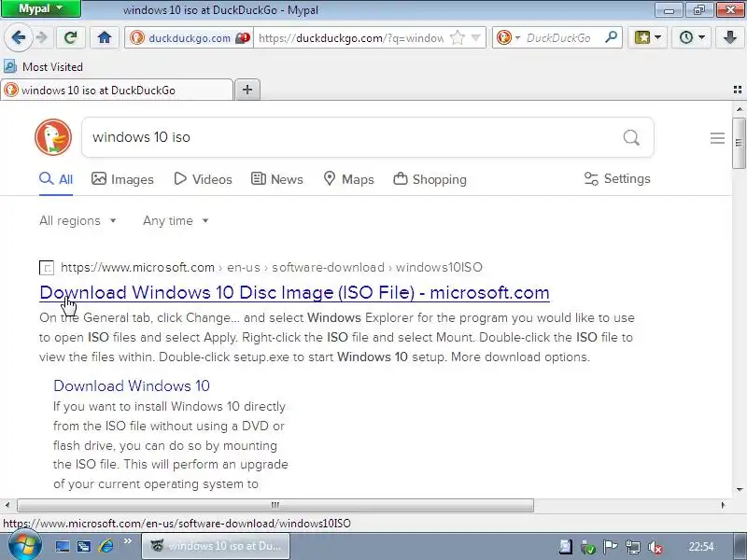Open 'Download Windows 10 Disc Image (ISO File)' link
This screenshot has height=560, width=747.
click(x=294, y=292)
